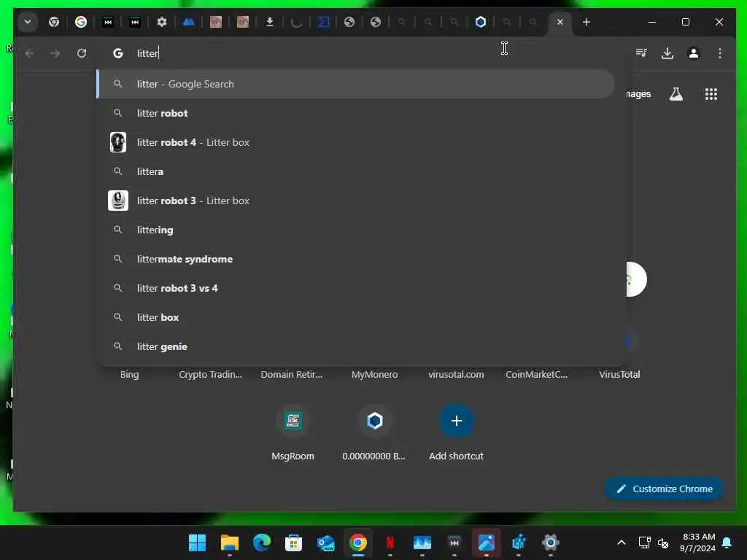Open the 'Domain Retir...' shortcut
Screen dimensions: 747x560
click(292, 374)
